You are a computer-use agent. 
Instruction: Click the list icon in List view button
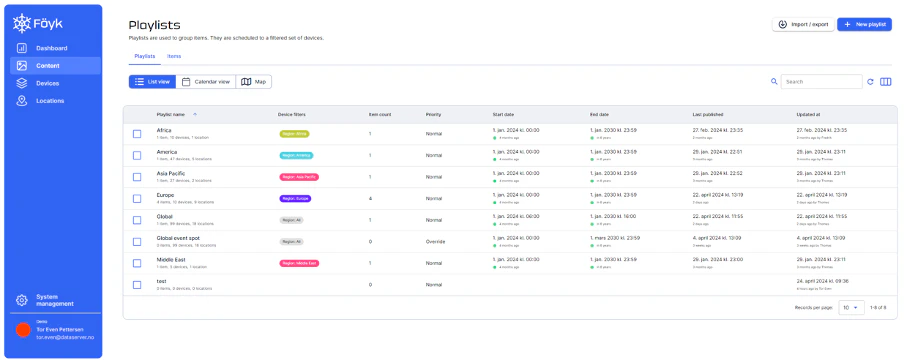139,82
